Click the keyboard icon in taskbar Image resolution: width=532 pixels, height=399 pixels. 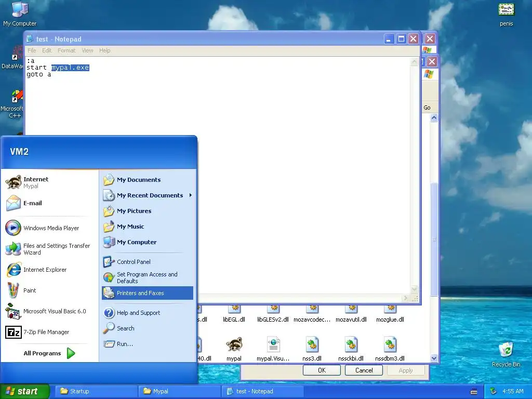coord(474,392)
